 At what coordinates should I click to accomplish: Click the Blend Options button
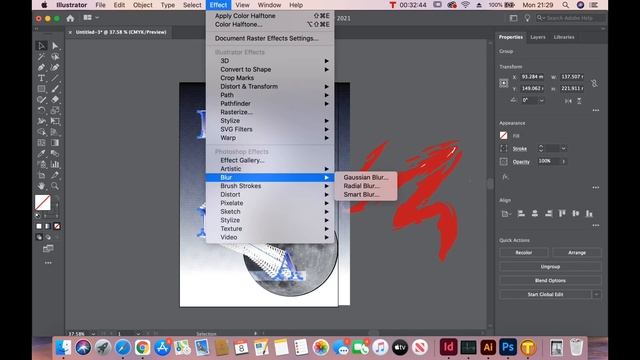coord(550,280)
